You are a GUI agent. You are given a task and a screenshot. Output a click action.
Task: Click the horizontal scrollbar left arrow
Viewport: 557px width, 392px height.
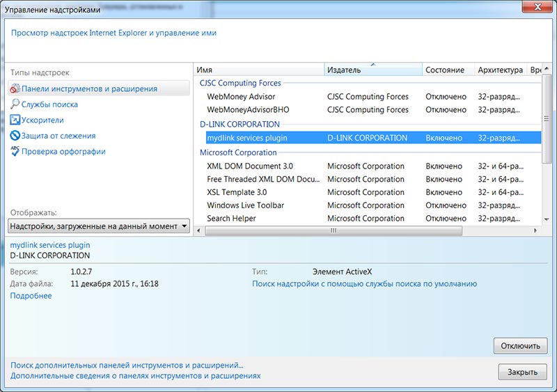coord(198,230)
